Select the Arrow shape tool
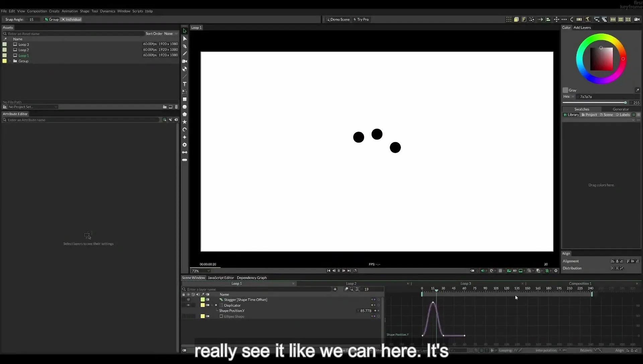643x364 pixels. [x=185, y=152]
